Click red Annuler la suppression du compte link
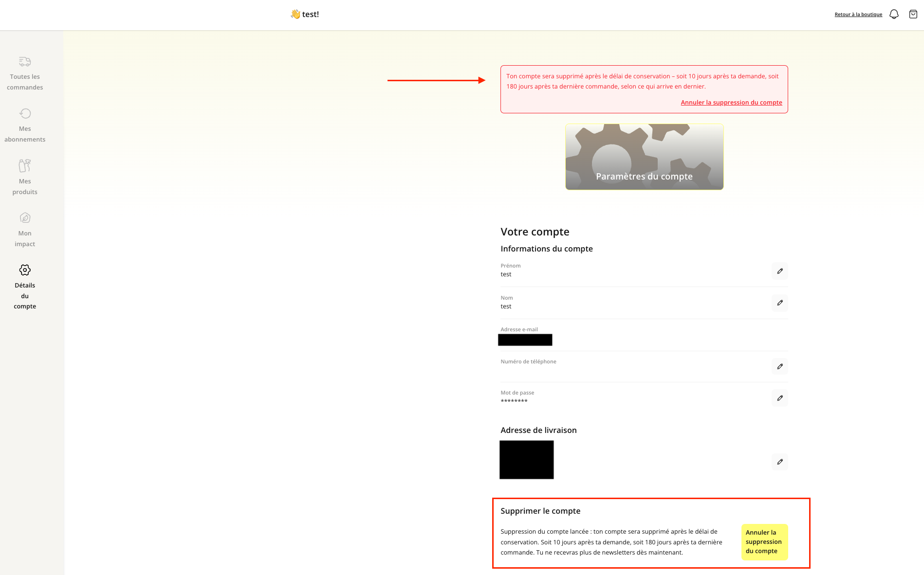Viewport: 924px width, 575px height. click(731, 103)
